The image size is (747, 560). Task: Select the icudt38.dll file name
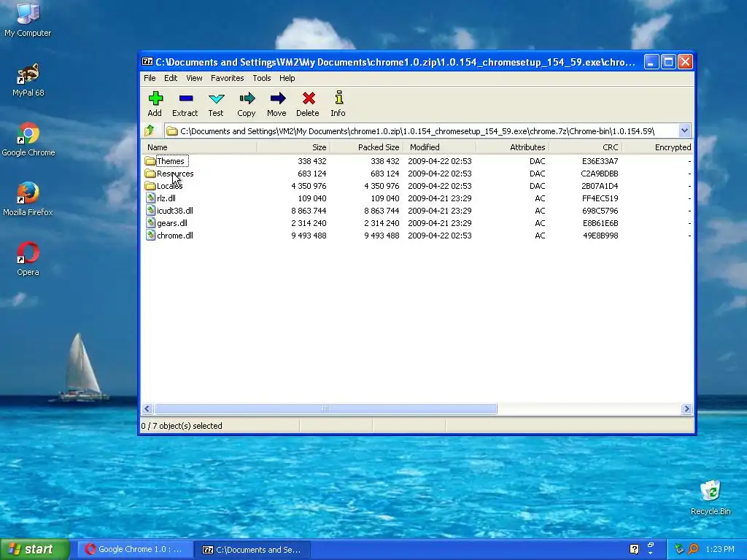point(175,211)
